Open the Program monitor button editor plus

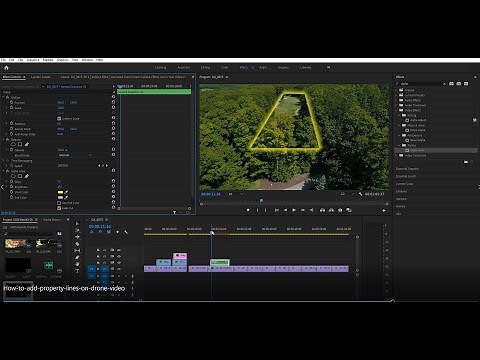point(384,210)
